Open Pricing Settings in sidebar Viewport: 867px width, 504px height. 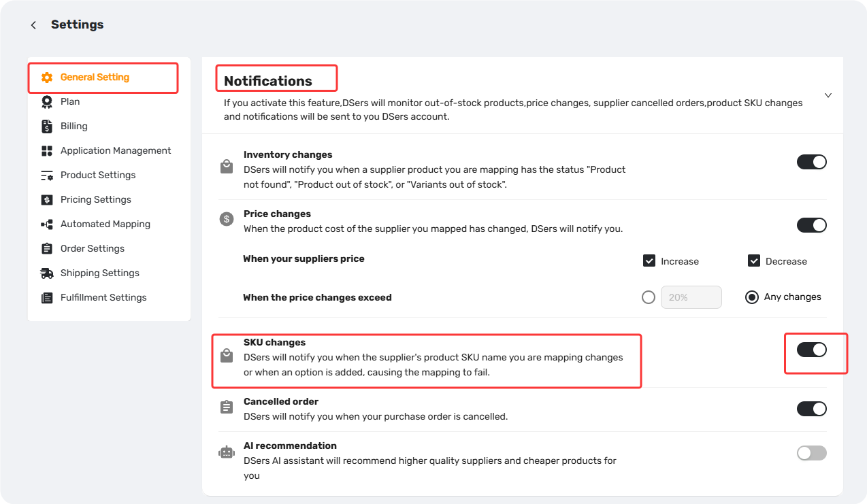coord(96,199)
